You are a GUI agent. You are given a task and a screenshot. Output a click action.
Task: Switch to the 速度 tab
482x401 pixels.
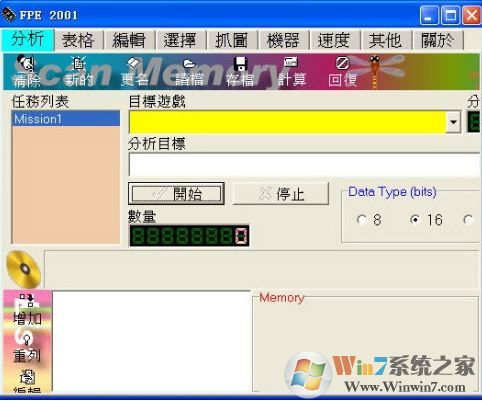pos(334,40)
